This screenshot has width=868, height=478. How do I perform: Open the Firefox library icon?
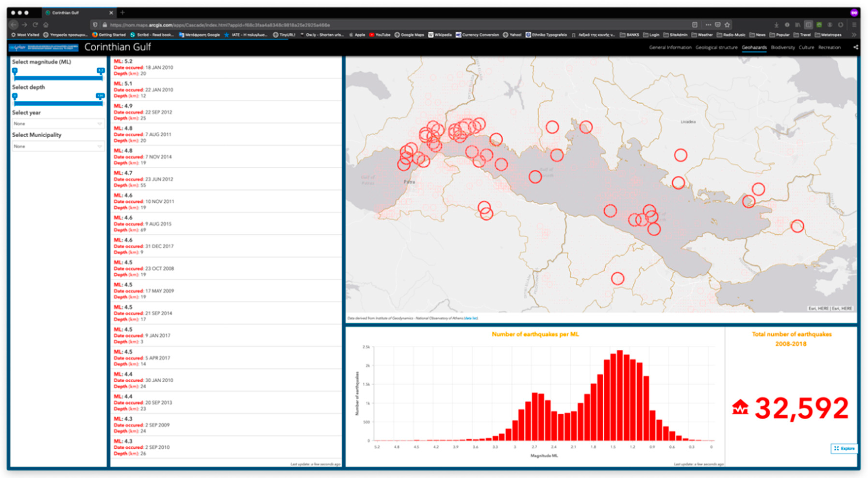pyautogui.click(x=798, y=25)
